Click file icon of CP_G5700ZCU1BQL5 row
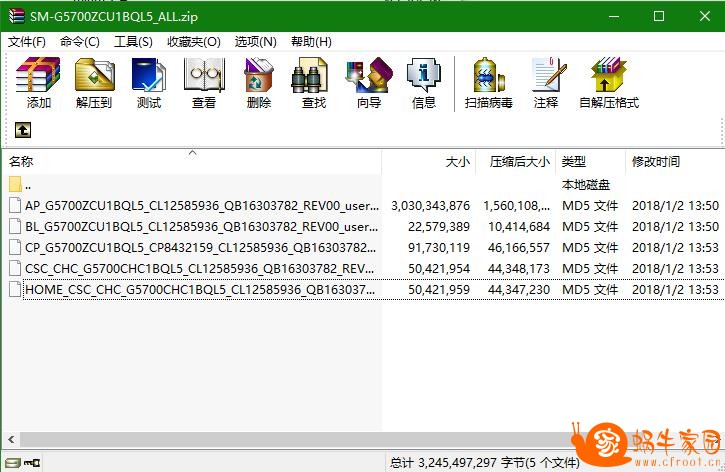Image resolution: width=725 pixels, height=472 pixels. pyautogui.click(x=15, y=247)
